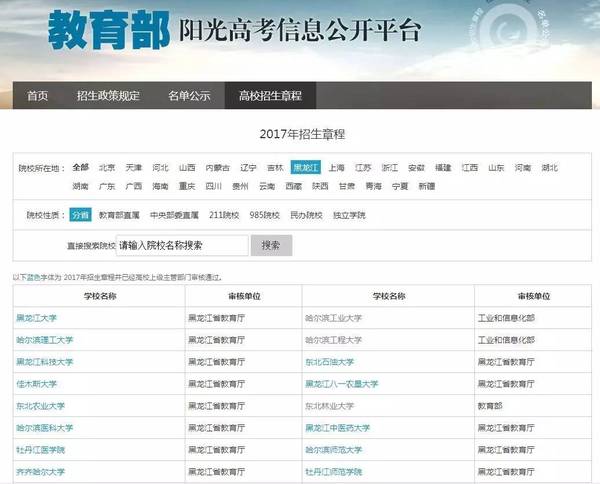
Task: Filter by 中央部委直属 school type
Action: [174, 215]
